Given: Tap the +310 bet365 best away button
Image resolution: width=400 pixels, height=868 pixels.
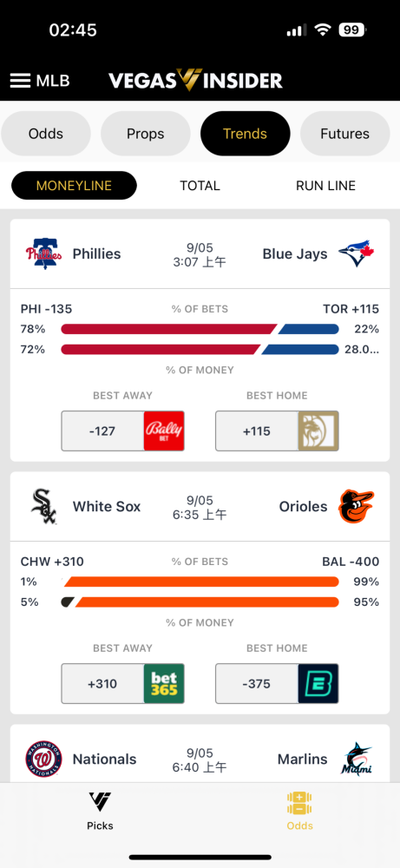Looking at the screenshot, I should (123, 684).
